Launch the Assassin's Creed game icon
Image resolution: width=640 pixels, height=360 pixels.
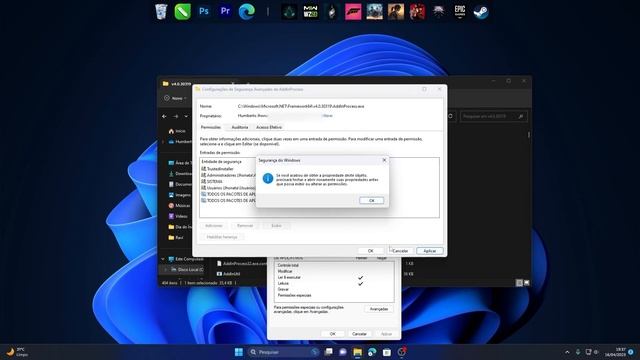[289, 12]
